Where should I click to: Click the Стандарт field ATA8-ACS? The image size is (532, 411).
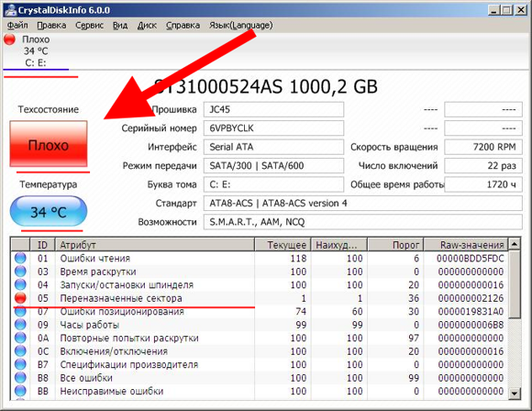[362, 204]
